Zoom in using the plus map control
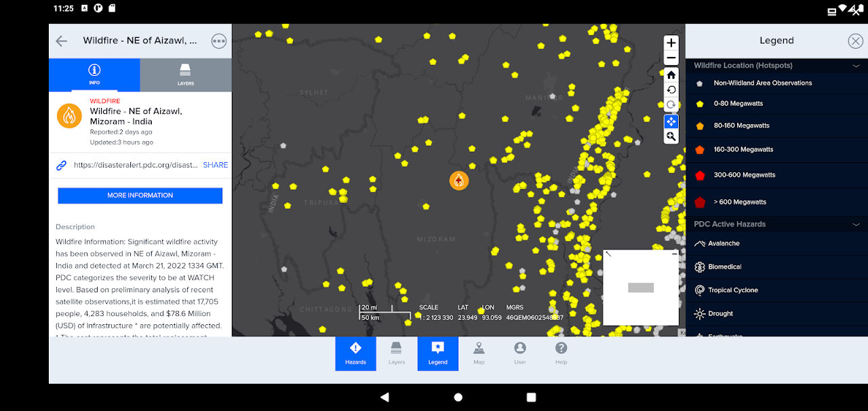The height and width of the screenshot is (411, 868). [671, 43]
